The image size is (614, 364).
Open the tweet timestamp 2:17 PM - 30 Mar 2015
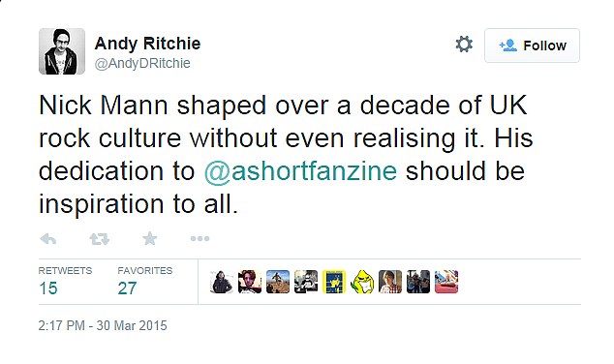pos(103,325)
